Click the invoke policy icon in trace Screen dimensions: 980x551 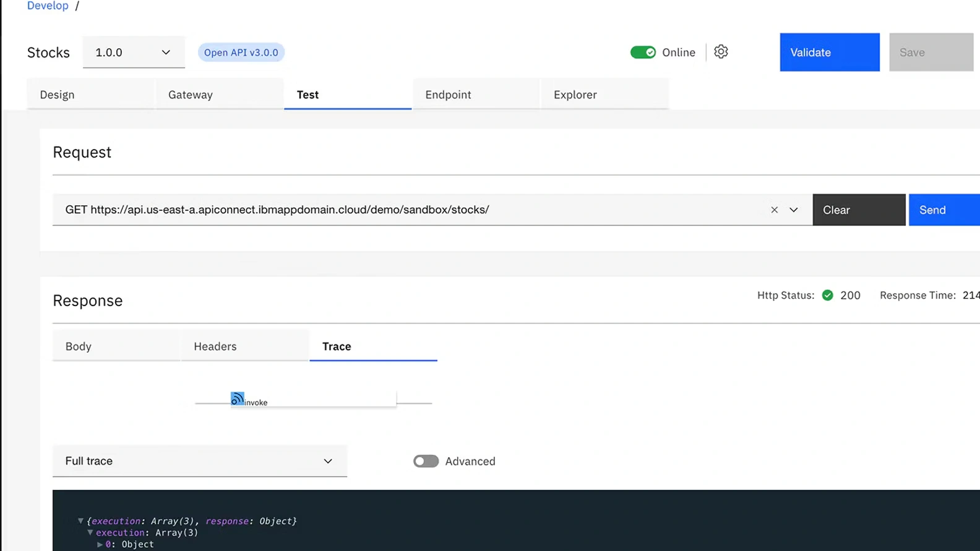click(x=238, y=399)
